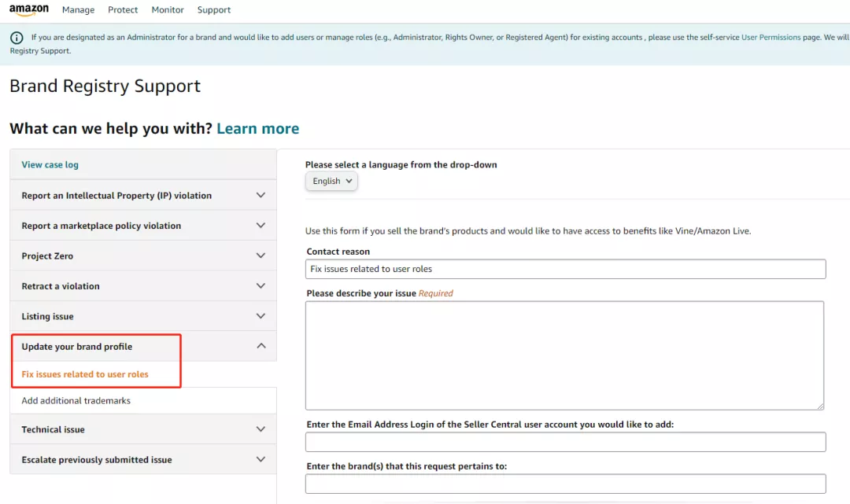
Task: Open the Protect menu
Action: click(x=123, y=10)
